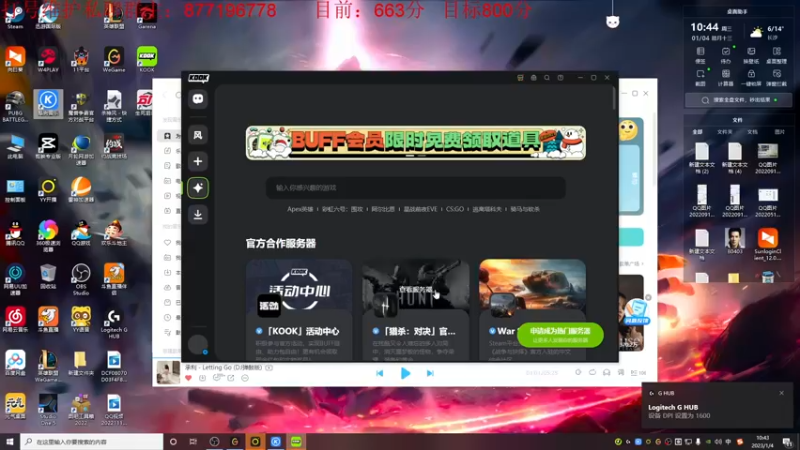This screenshot has height=450, width=800.
Task: Open the album cover in music player
Action: [x=168, y=372]
